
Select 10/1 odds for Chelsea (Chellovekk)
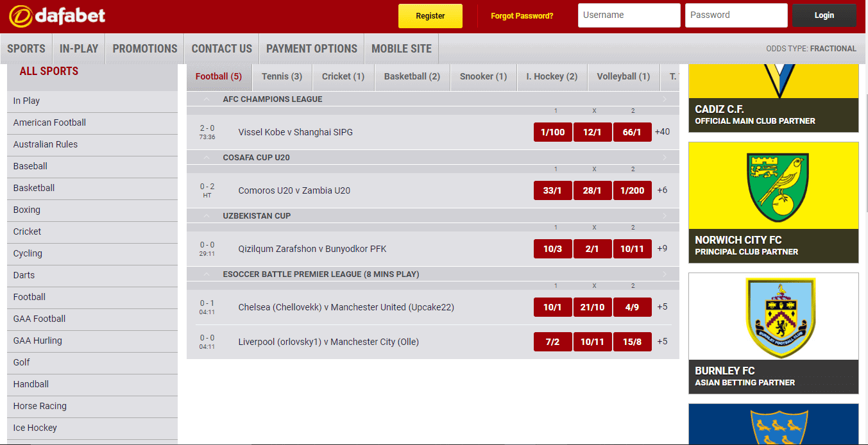(553, 307)
